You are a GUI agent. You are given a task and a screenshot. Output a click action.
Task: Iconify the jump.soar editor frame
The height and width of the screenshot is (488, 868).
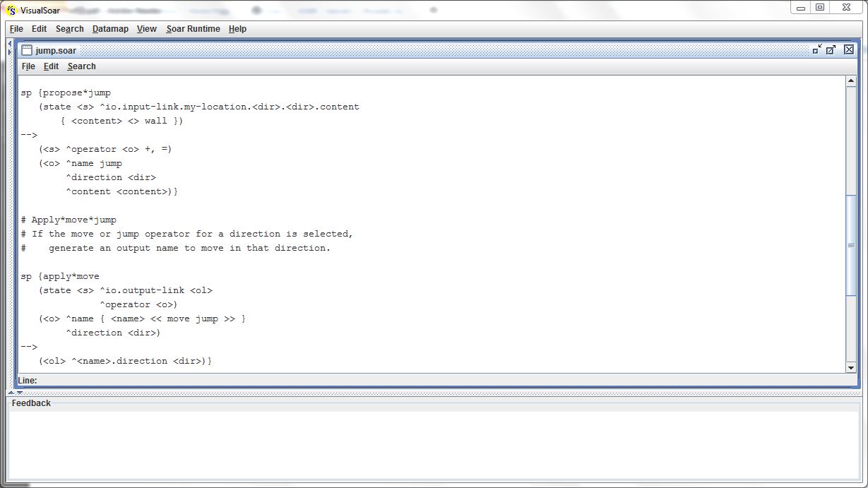tap(817, 49)
